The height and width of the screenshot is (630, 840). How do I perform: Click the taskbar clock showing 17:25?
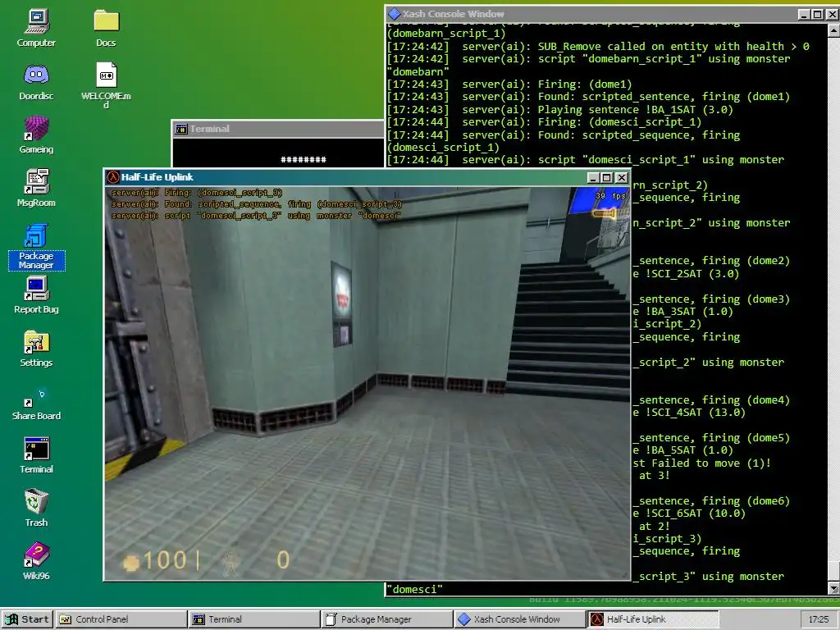pos(819,619)
